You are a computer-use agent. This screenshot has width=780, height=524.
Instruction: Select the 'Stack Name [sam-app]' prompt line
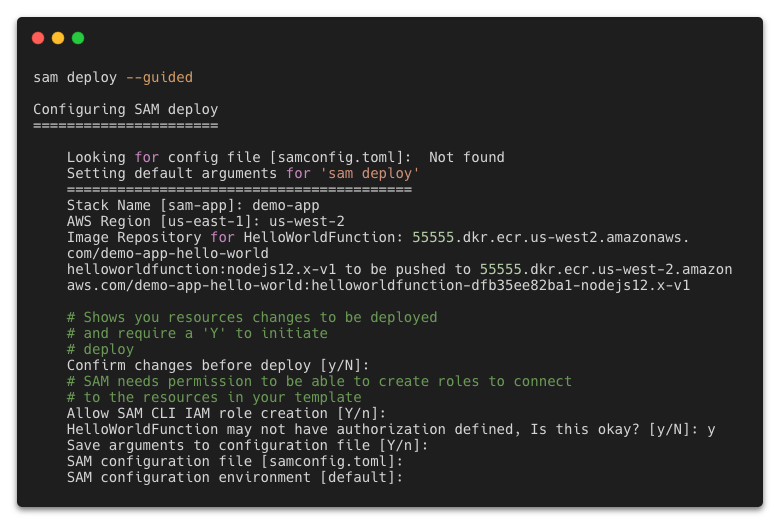pos(193,206)
